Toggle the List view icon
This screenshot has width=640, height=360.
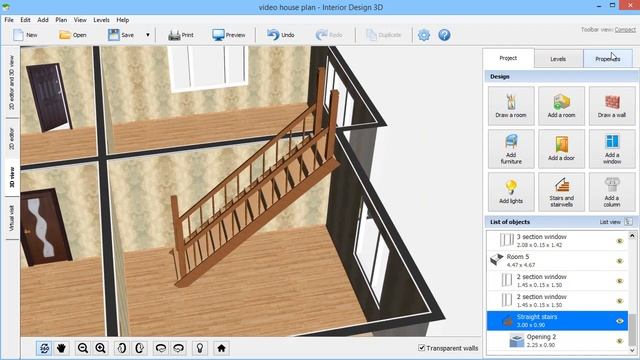tap(628, 222)
